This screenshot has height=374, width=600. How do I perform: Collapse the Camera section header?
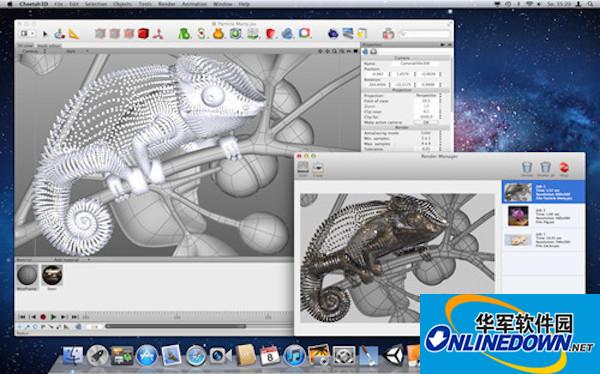406,58
